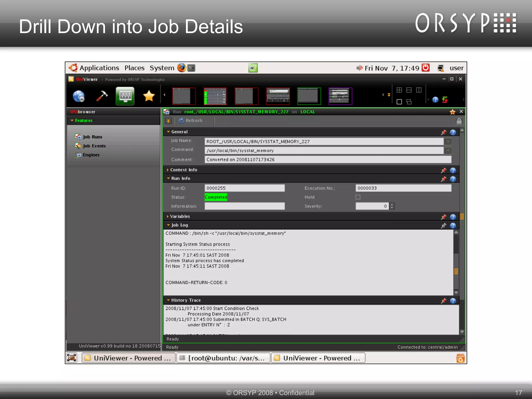Select the horizontal split layout icon
Image resolution: width=532 pixels, height=399 pixels.
pos(409,90)
